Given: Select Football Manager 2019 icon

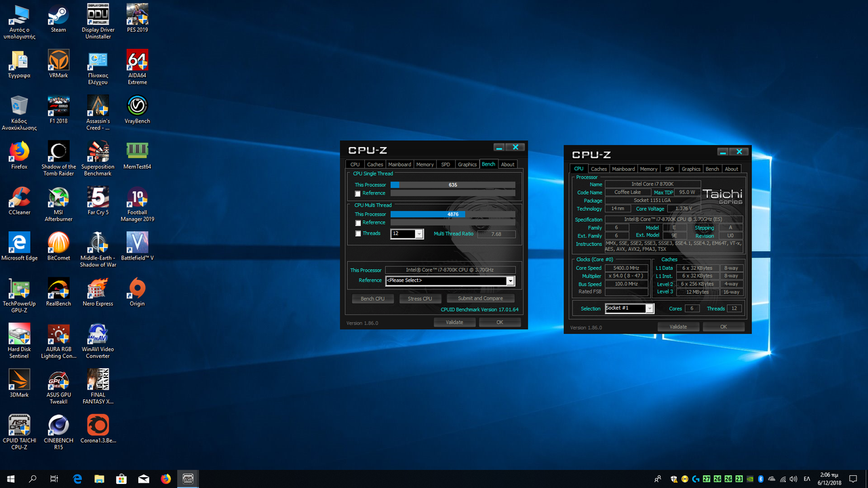Looking at the screenshot, I should 138,203.
